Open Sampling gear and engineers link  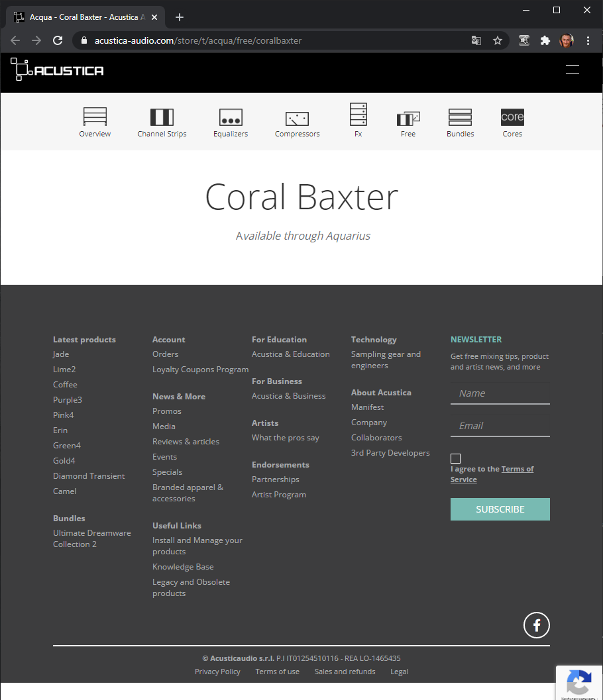tap(386, 360)
